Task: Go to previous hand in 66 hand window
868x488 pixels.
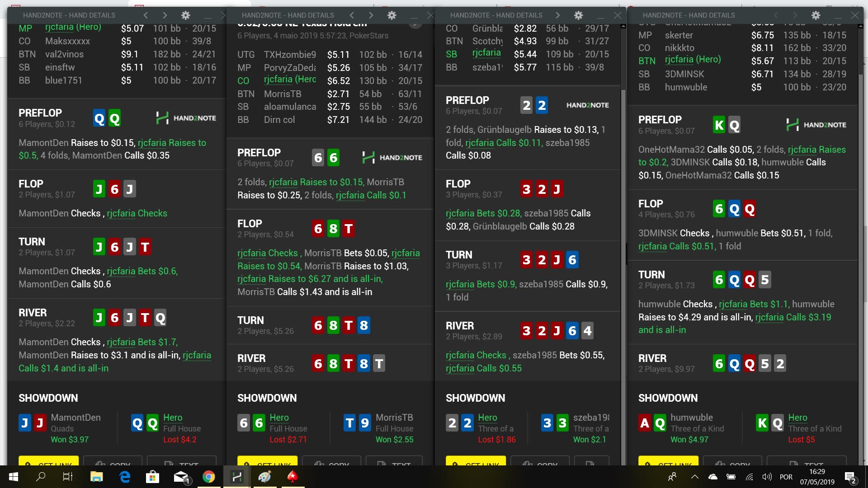Action: coord(352,15)
